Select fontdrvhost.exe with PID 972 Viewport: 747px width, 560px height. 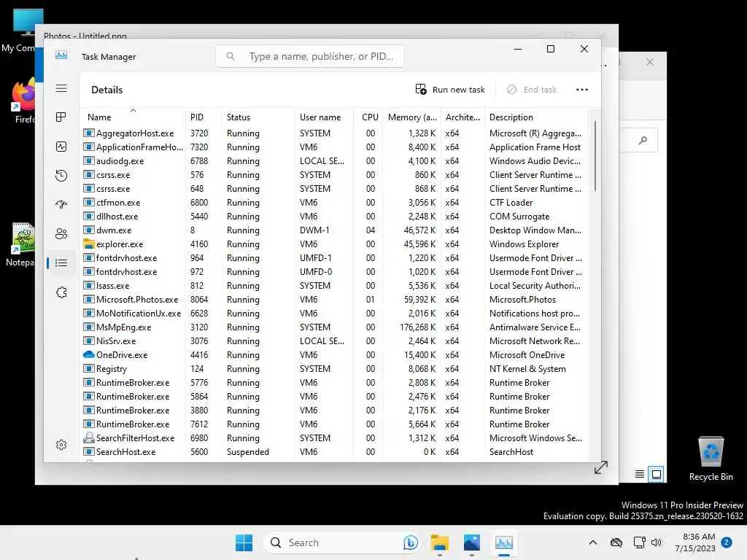click(x=333, y=271)
